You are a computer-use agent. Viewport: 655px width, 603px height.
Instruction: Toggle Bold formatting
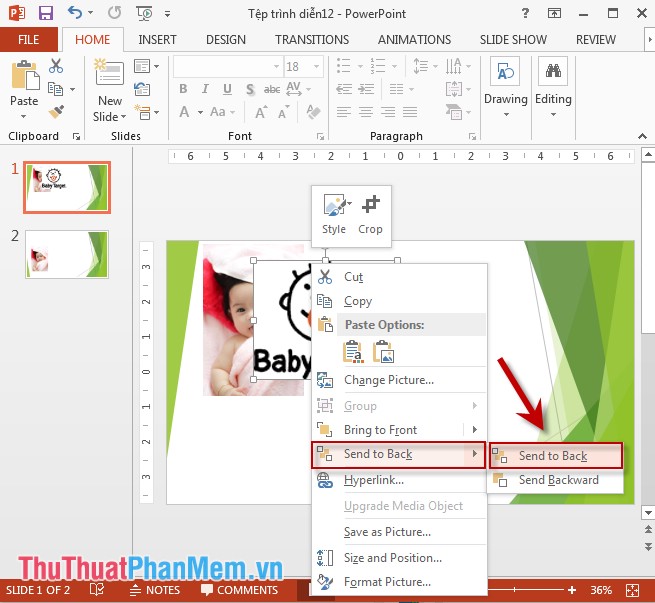pos(183,89)
